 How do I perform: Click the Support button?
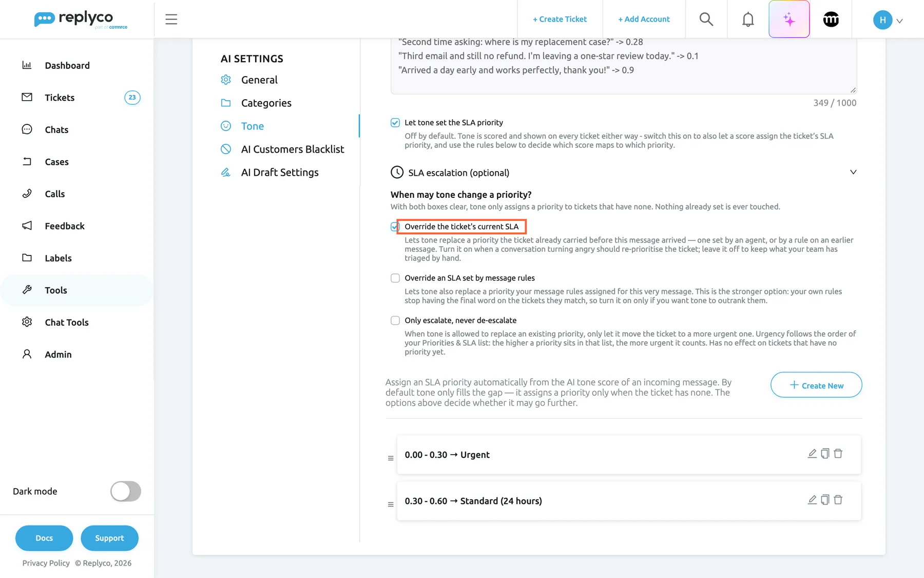109,538
